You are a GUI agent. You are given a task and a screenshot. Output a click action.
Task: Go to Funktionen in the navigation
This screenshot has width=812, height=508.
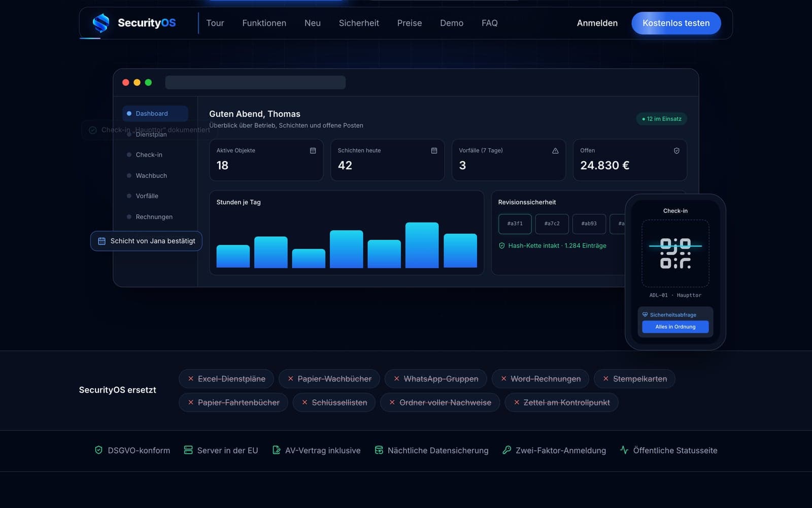[x=264, y=23]
